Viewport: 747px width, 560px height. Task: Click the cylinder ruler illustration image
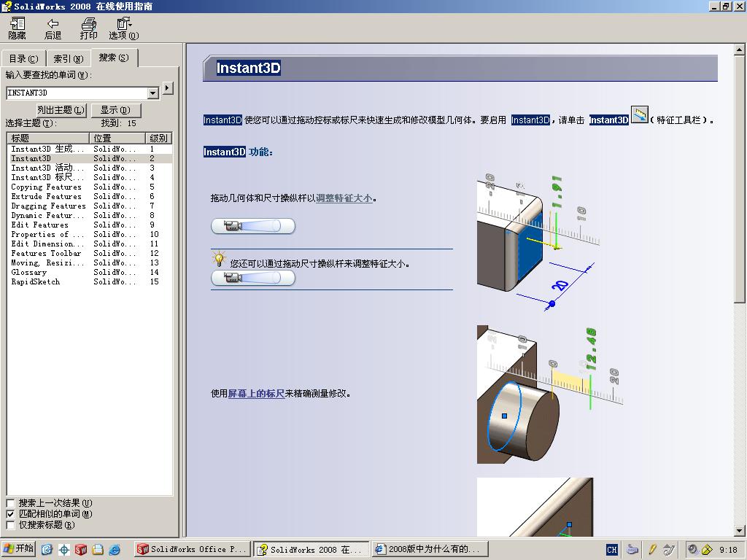[x=550, y=394]
